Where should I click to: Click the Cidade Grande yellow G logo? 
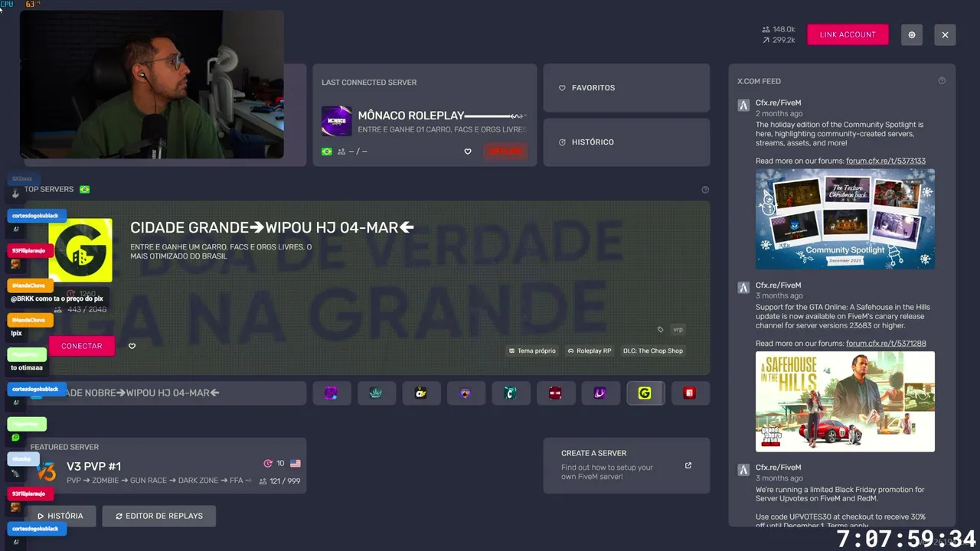click(80, 250)
